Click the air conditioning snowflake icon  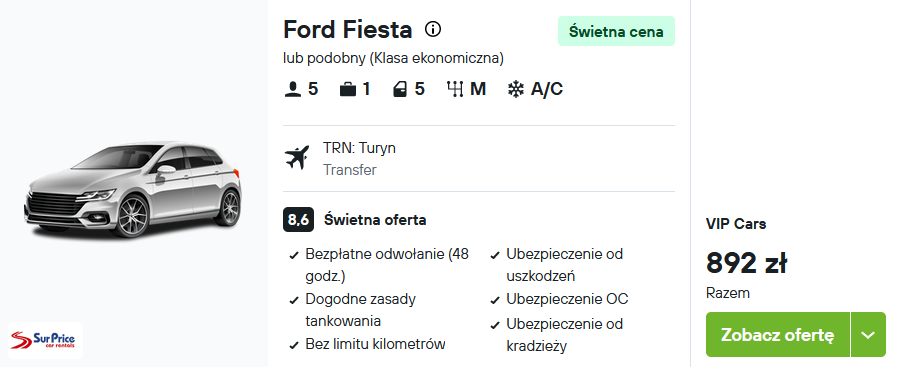pos(516,89)
